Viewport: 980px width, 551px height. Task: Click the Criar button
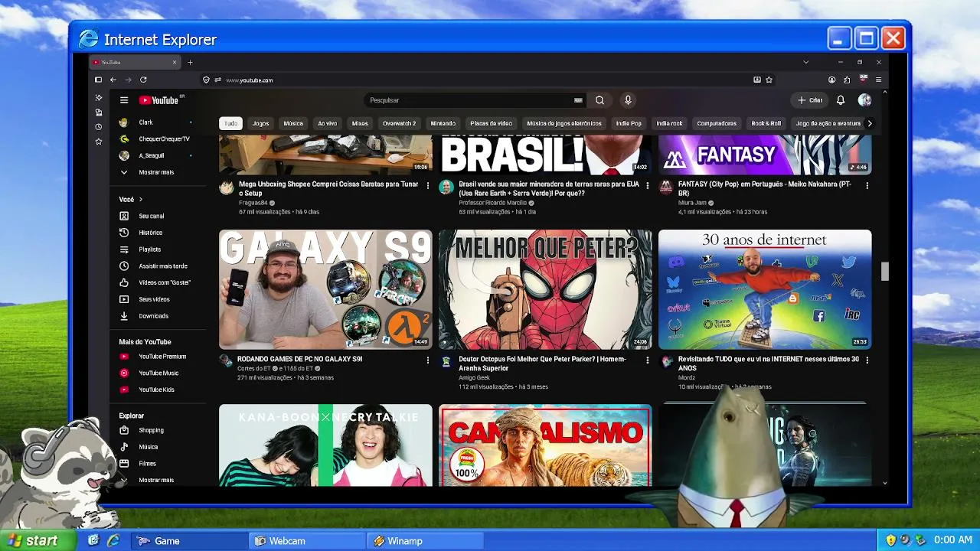(x=810, y=100)
